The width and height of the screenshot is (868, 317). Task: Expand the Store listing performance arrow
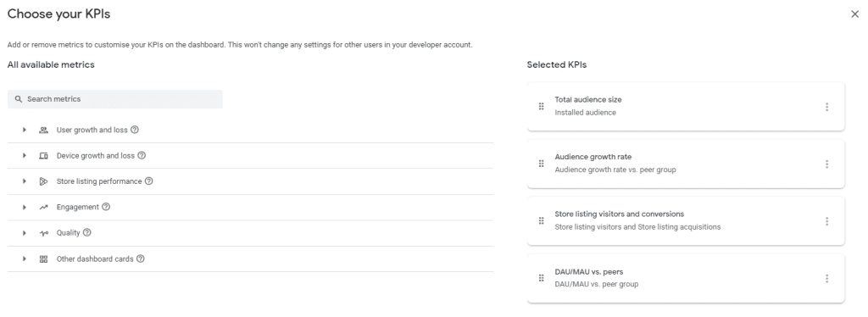(x=25, y=181)
